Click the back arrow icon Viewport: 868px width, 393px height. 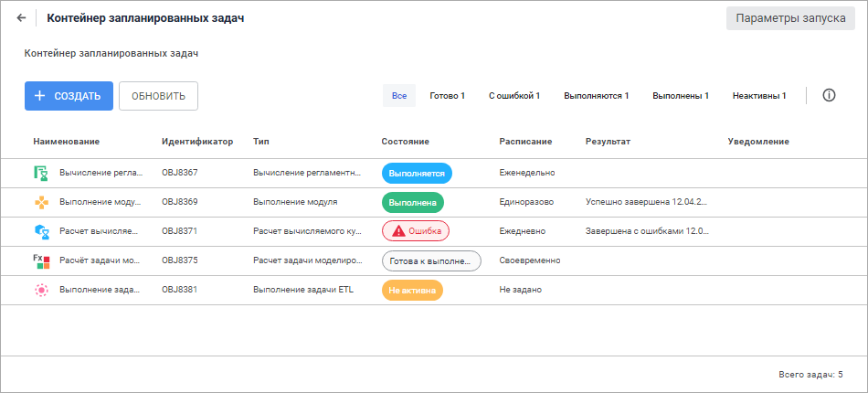(x=21, y=18)
